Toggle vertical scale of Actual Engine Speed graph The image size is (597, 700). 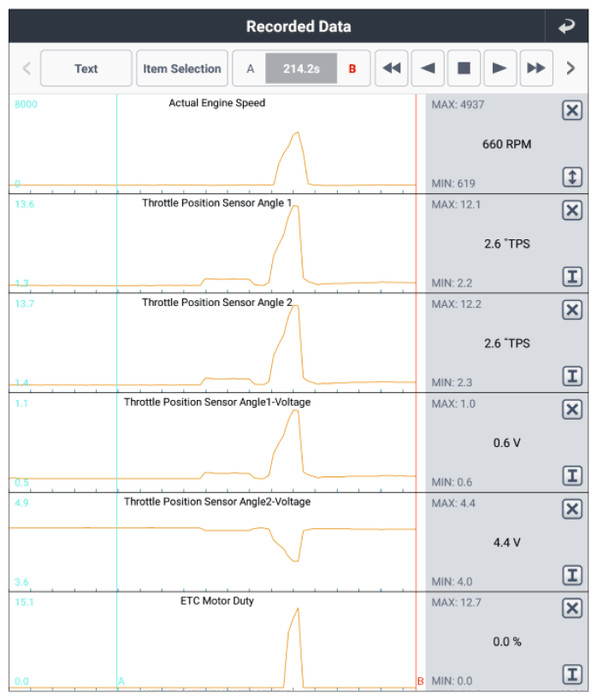click(572, 177)
